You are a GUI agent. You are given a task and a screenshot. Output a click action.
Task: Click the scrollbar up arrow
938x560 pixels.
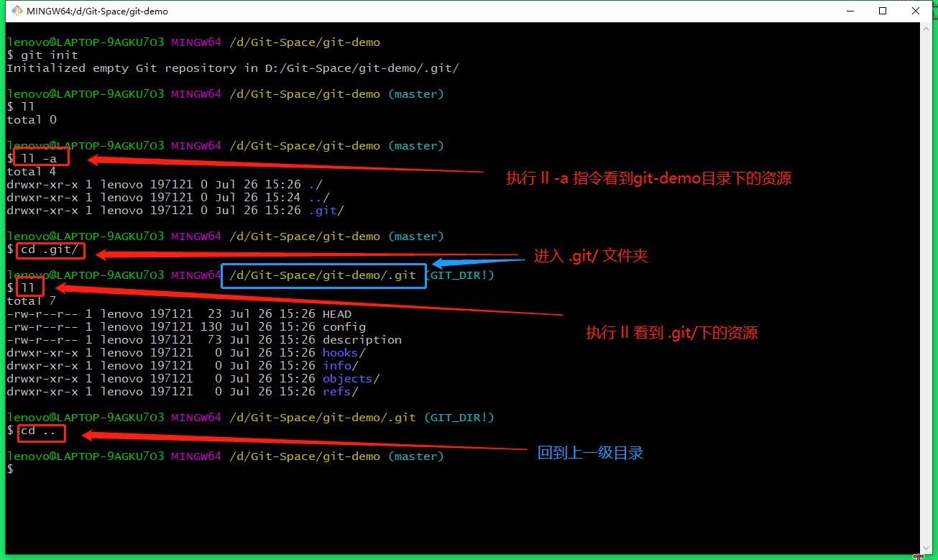click(926, 29)
